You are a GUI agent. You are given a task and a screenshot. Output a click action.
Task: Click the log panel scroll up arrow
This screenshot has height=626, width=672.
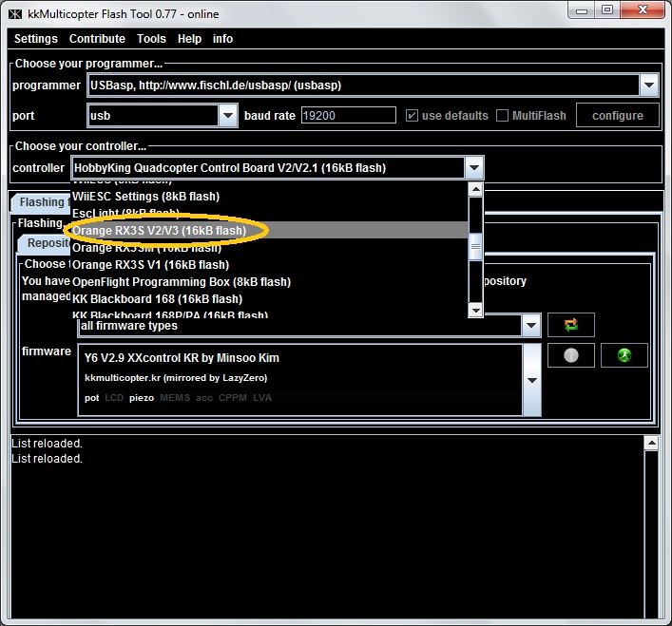651,444
